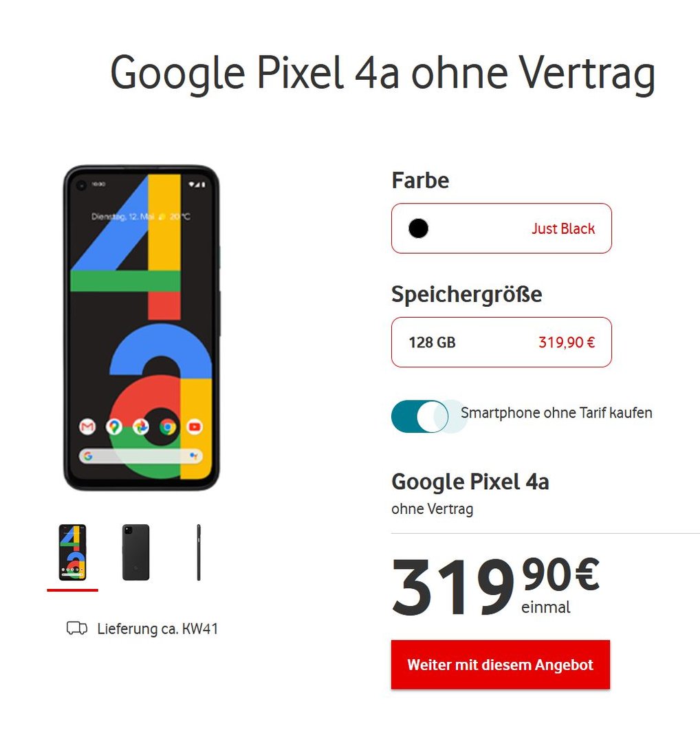Click the delivery truck icon

pyautogui.click(x=77, y=628)
